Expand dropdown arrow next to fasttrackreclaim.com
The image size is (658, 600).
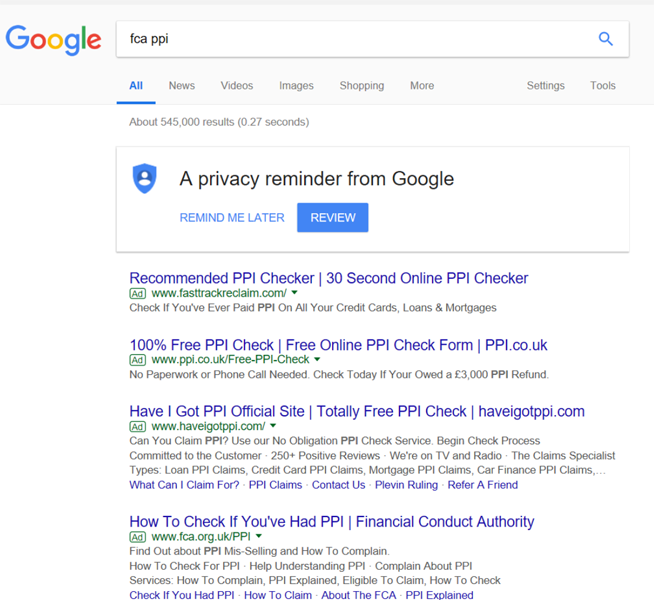pos(295,292)
